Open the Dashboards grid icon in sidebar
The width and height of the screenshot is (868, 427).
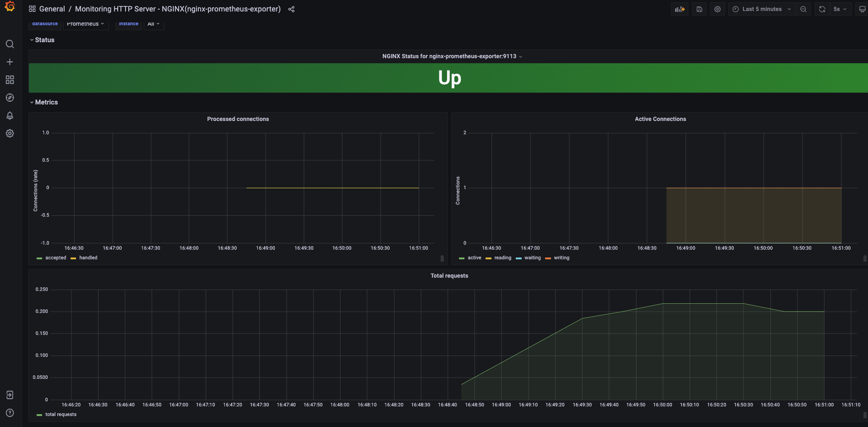[x=10, y=80]
